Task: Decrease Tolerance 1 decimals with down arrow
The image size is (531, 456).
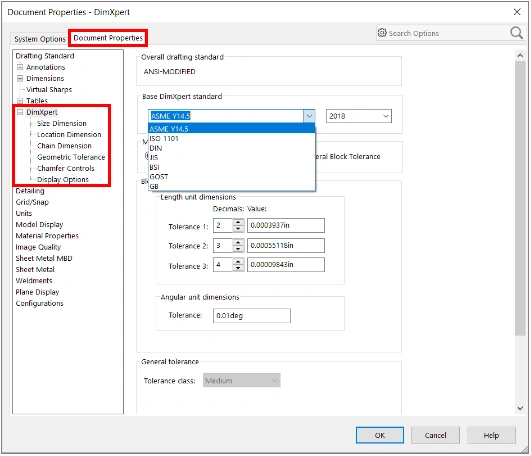Action: pyautogui.click(x=238, y=229)
